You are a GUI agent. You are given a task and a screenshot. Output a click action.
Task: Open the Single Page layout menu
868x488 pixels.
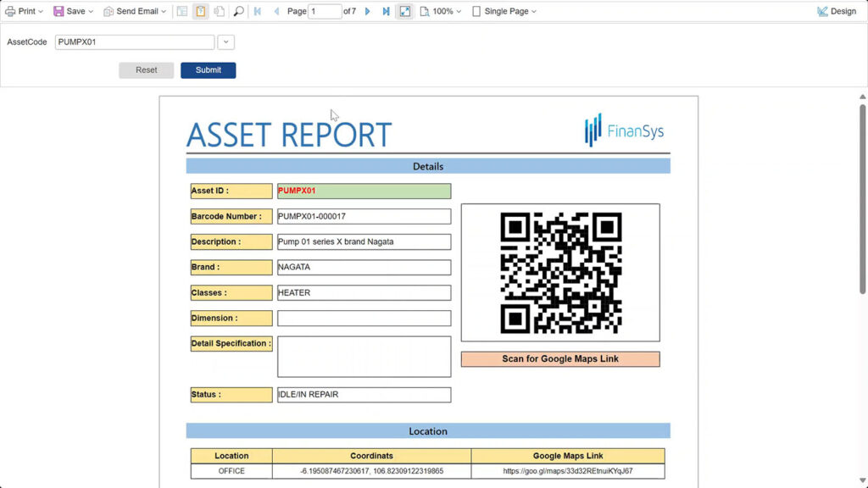[504, 11]
